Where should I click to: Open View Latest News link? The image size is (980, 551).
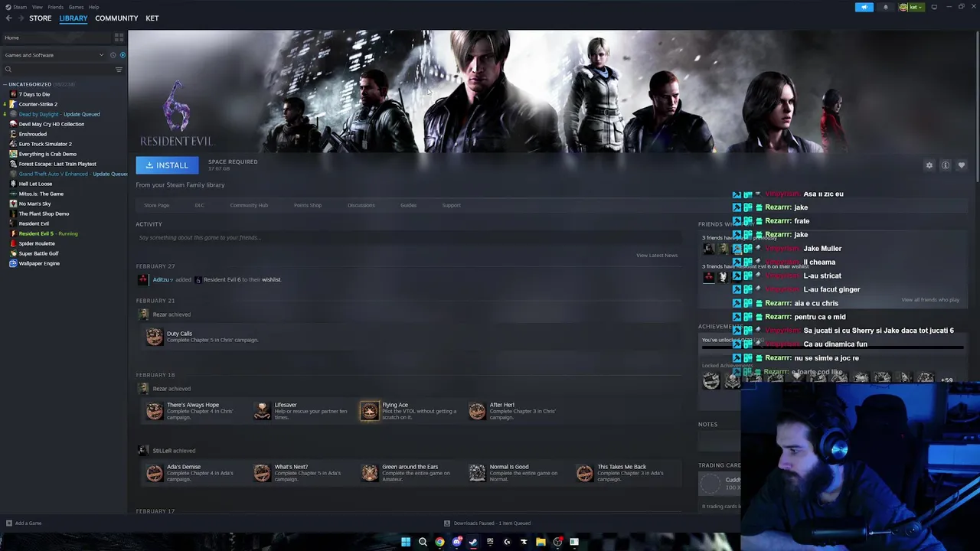657,256
